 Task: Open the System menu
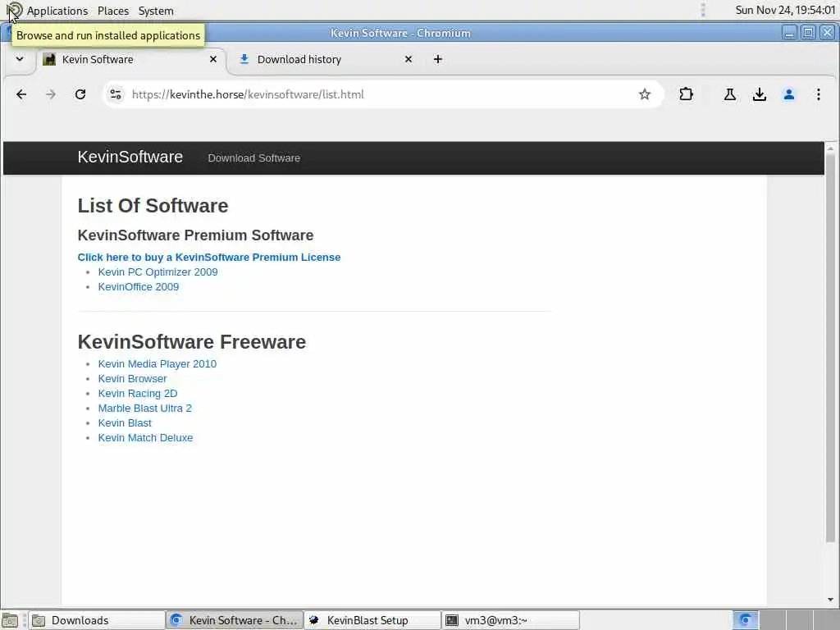(156, 11)
